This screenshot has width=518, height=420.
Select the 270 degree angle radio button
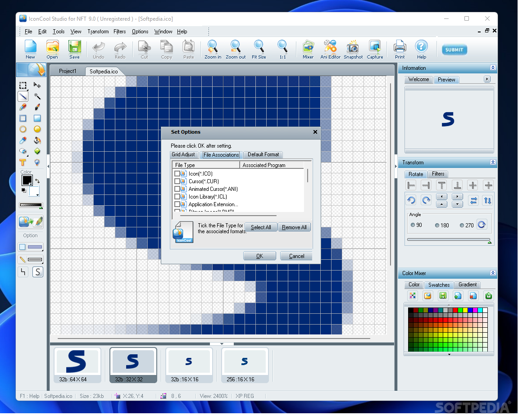462,225
